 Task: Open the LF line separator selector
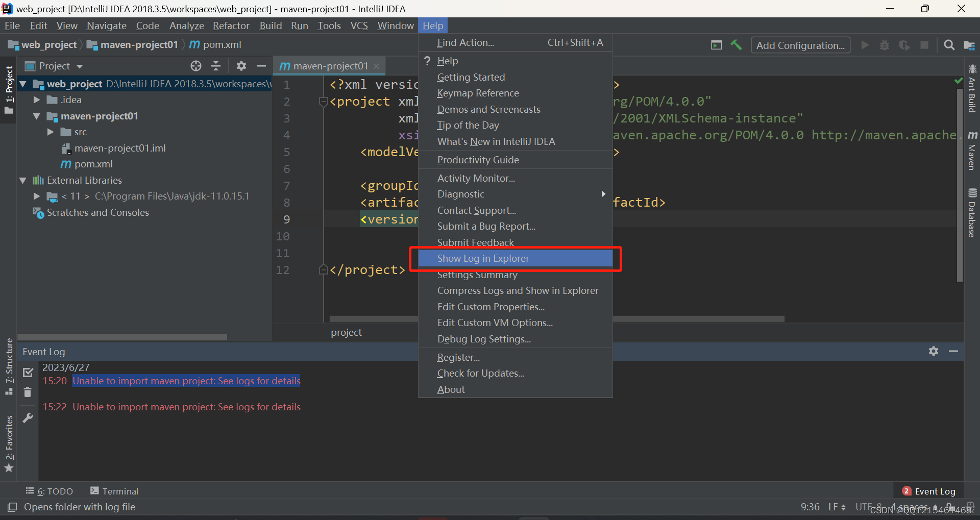click(837, 507)
